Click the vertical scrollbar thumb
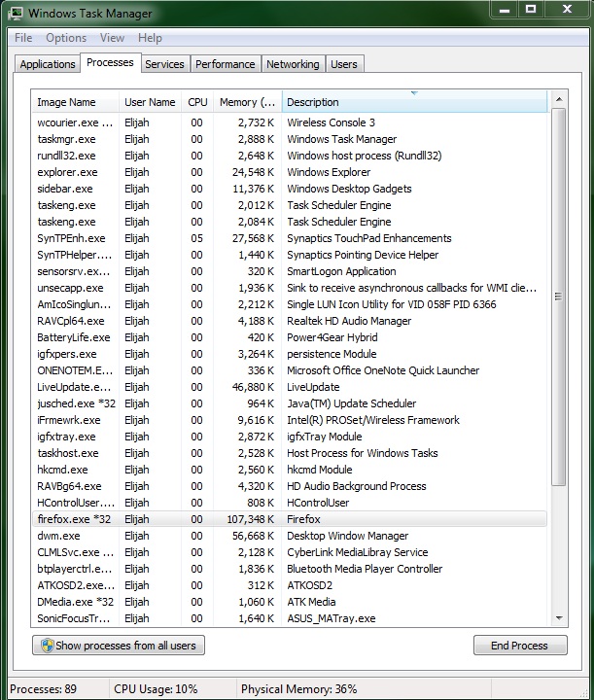This screenshot has width=594, height=700. [x=559, y=297]
